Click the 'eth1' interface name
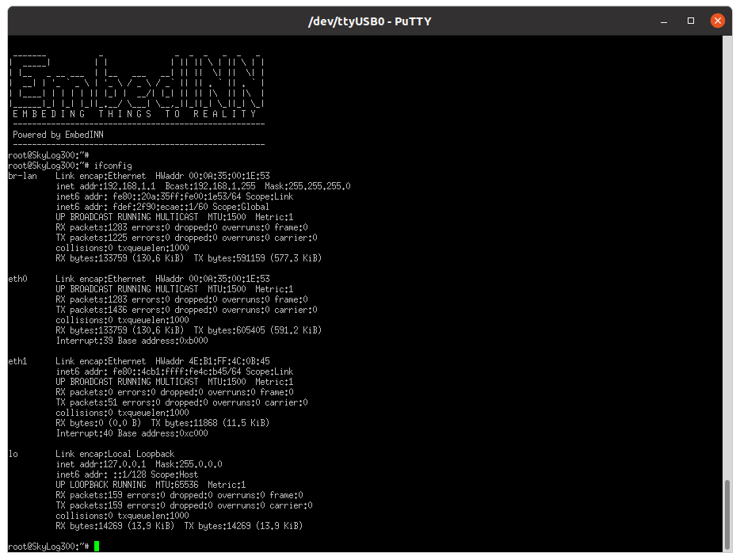This screenshot has width=740, height=560. click(x=18, y=361)
